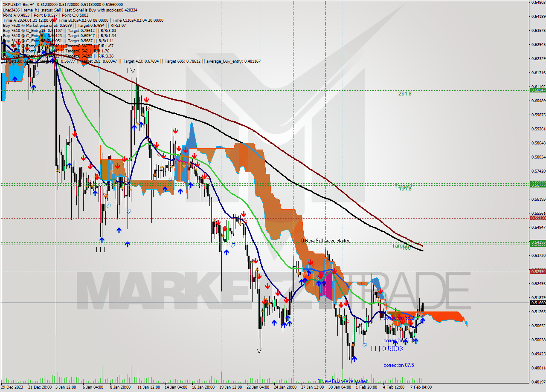
Task: Click the 1 Feb 20:00 time label
Action: (366, 387)
